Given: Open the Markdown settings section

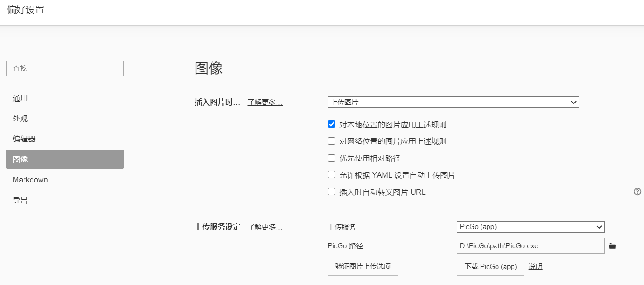Looking at the screenshot, I should coord(30,180).
